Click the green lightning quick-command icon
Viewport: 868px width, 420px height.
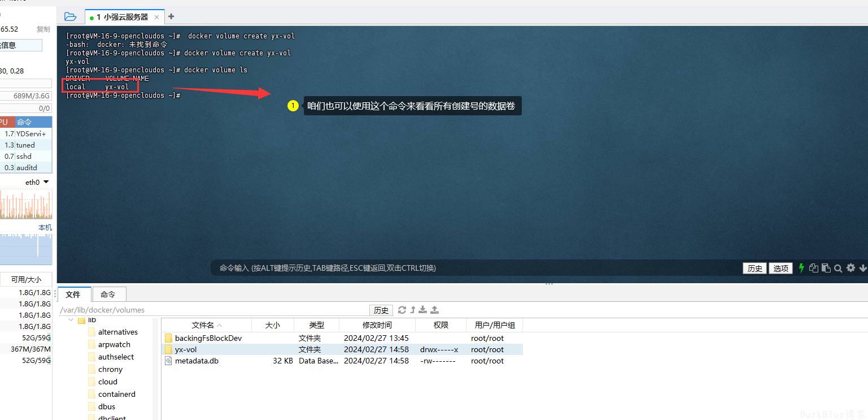(x=801, y=269)
